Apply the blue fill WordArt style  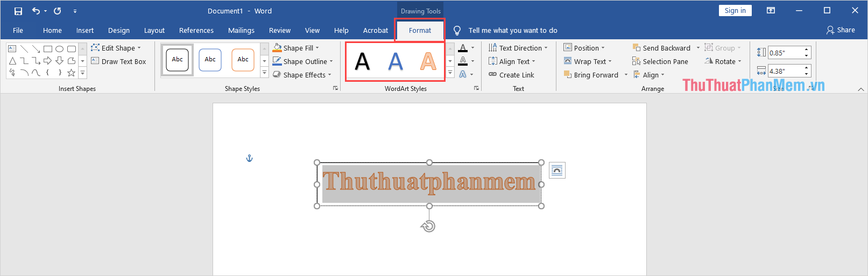pos(396,62)
